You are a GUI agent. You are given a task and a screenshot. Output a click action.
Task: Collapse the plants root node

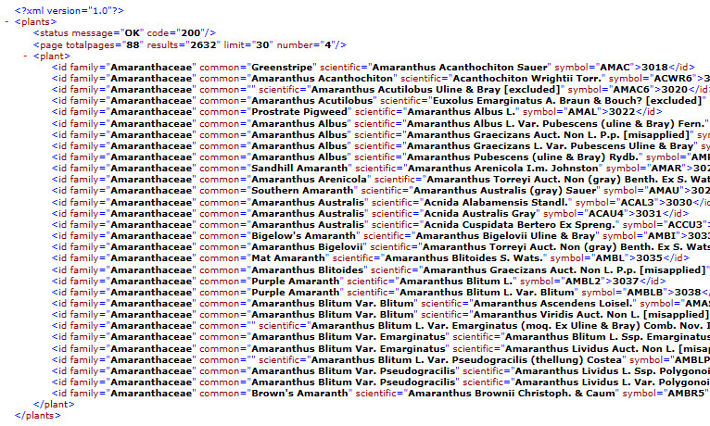pyautogui.click(x=7, y=22)
